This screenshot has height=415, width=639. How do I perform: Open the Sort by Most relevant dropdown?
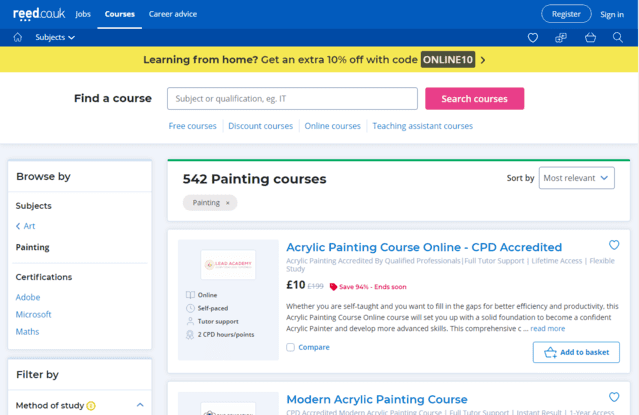(x=577, y=178)
